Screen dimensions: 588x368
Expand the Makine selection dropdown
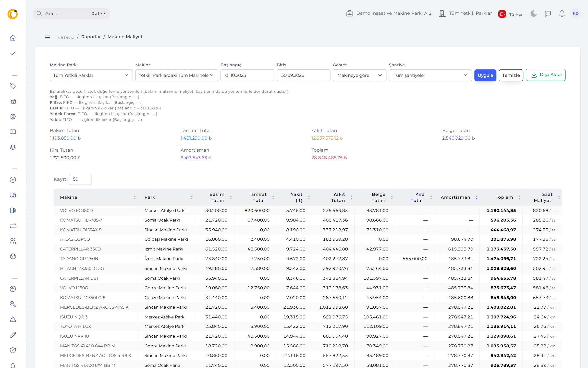[x=176, y=75]
